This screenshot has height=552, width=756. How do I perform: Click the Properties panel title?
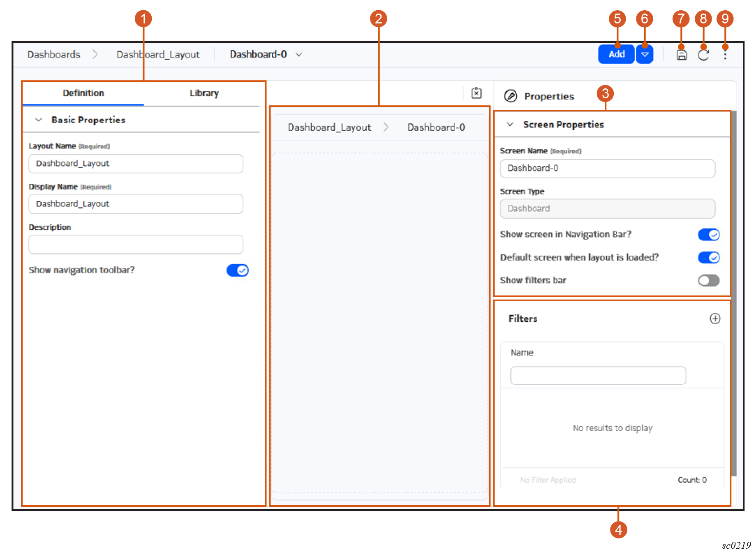point(549,96)
